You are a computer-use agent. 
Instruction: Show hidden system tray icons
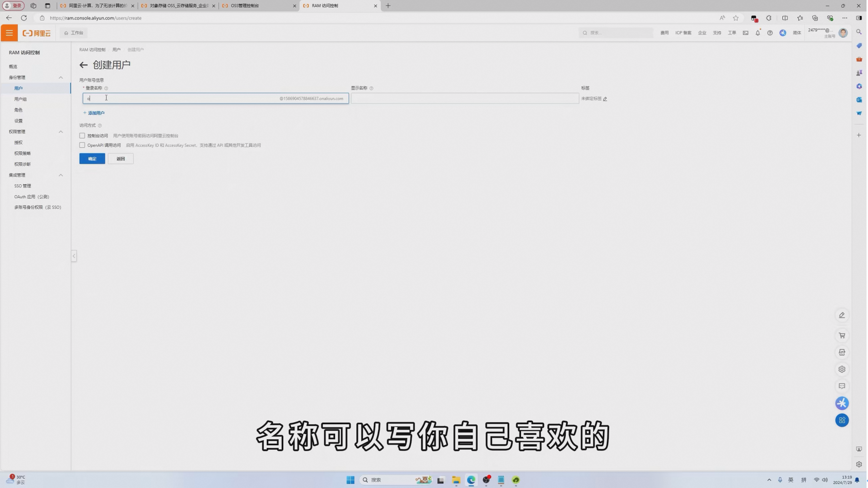tap(769, 480)
